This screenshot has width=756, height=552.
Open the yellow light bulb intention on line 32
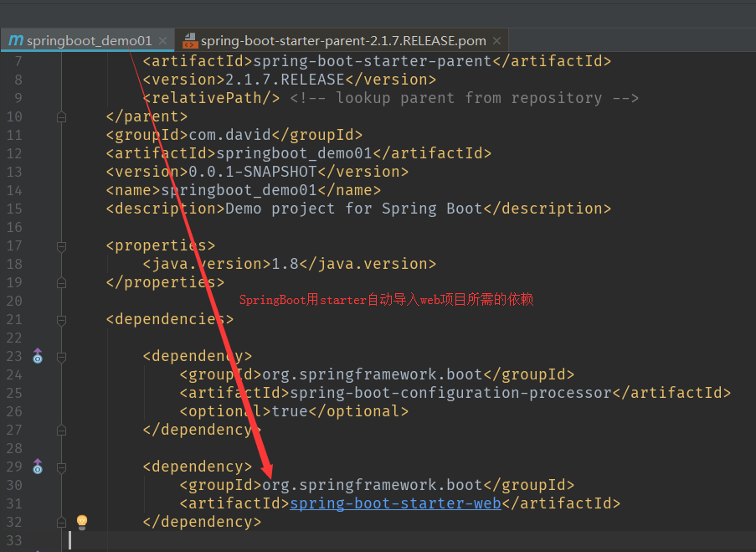coord(82,522)
